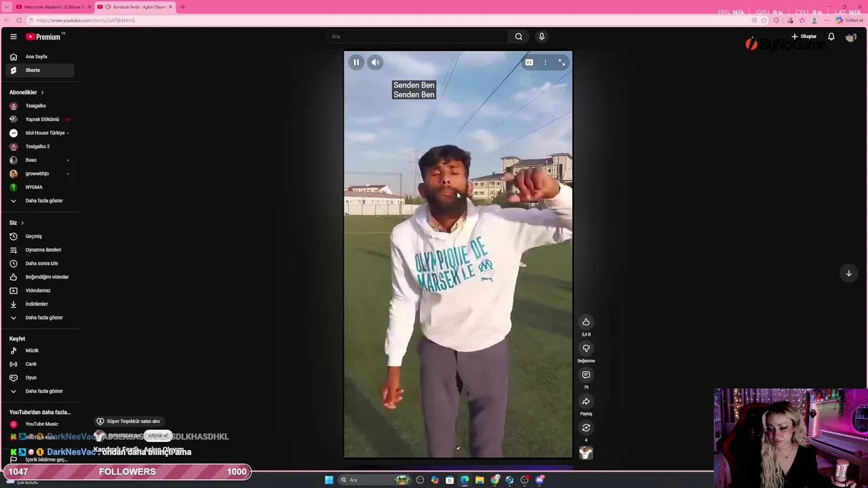Expand the Siz section chevron
Viewport: 868px width, 488px height.
[22, 223]
